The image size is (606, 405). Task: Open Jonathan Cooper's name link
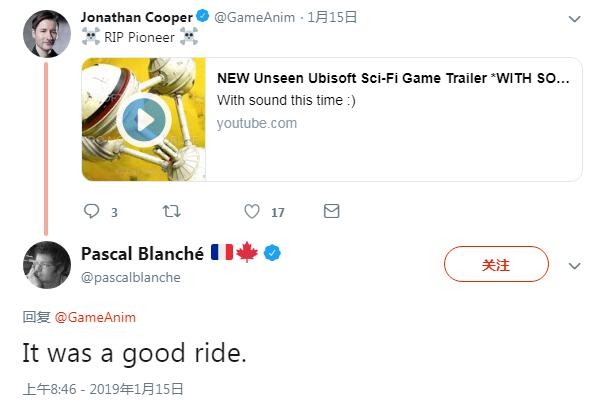click(x=137, y=17)
